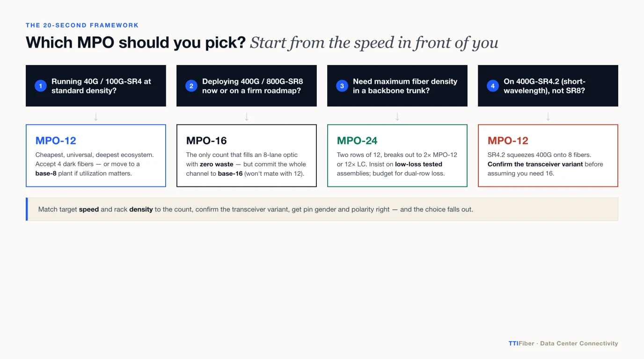The image size is (644, 359).
Task: Select the red MPO-12 heading
Action: click(508, 141)
